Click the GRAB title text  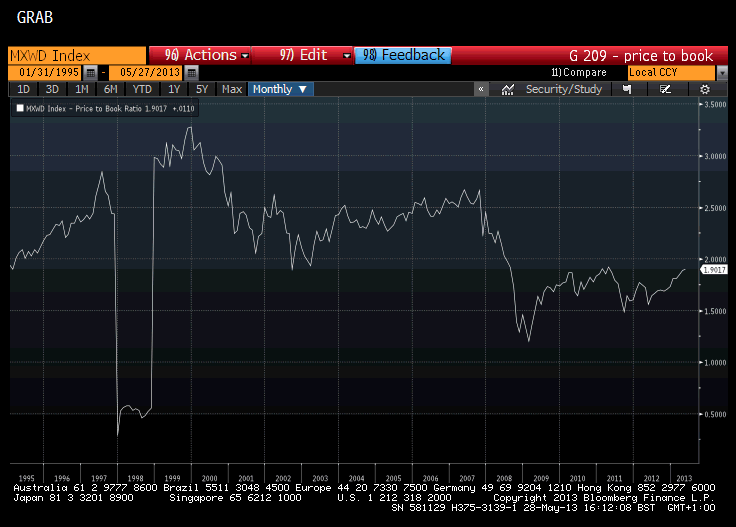pos(35,18)
